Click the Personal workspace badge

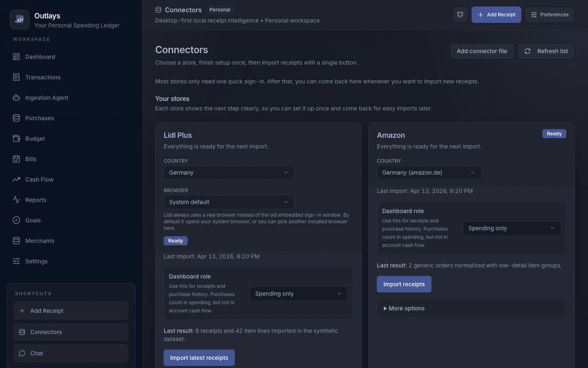tap(220, 10)
